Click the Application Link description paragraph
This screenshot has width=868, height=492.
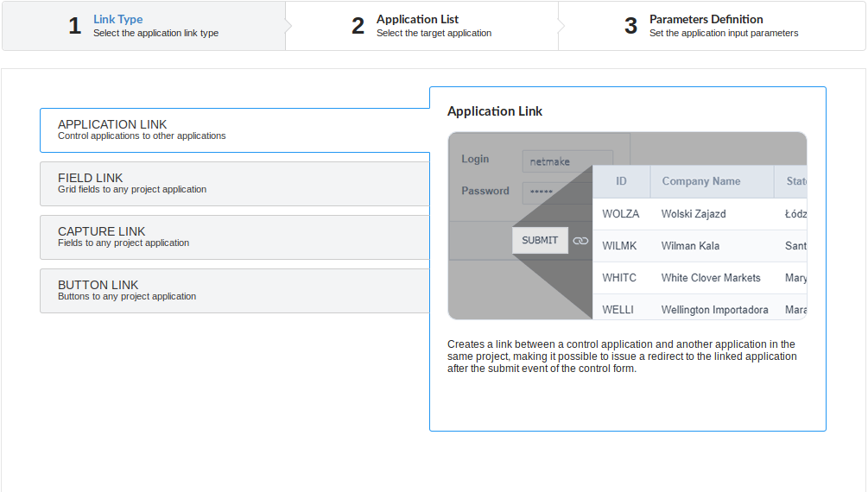point(622,356)
